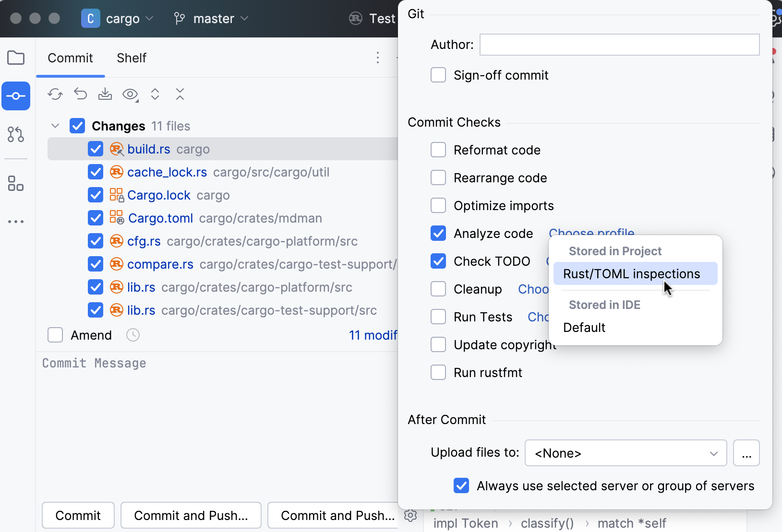Viewport: 782px width, 532px height.
Task: Click classify() in the breadcrumb bar
Action: [x=547, y=523]
